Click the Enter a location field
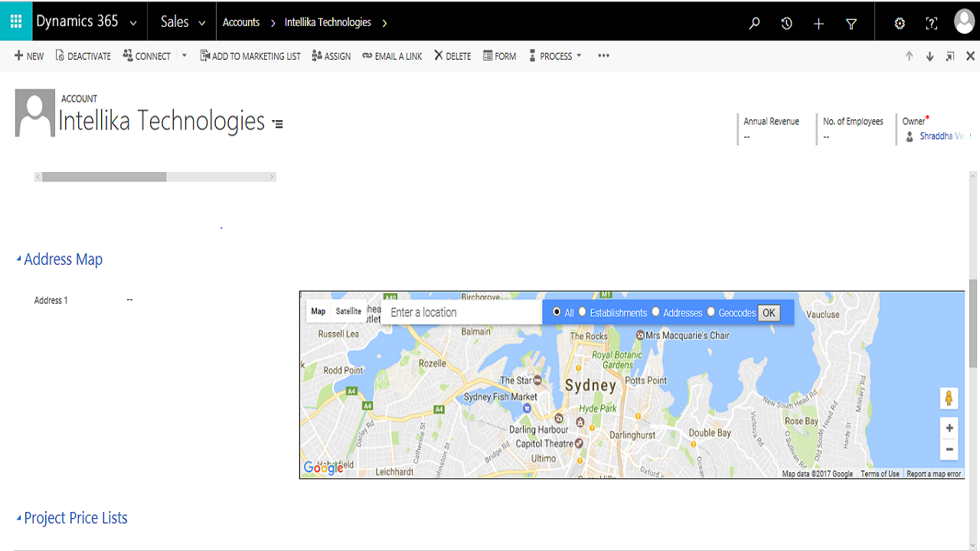The width and height of the screenshot is (980, 551). pos(461,312)
